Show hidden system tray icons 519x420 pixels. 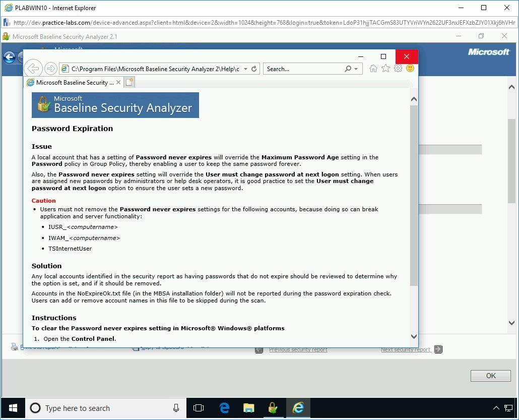tap(496, 408)
